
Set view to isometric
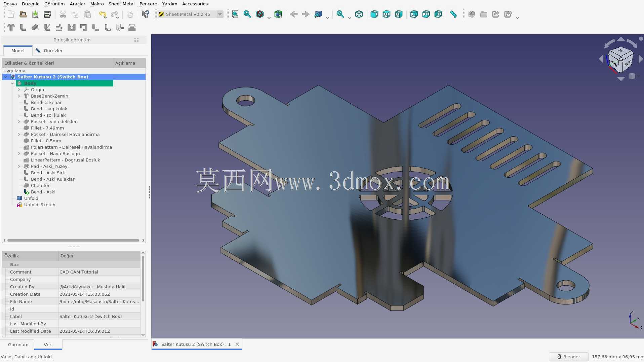(359, 14)
